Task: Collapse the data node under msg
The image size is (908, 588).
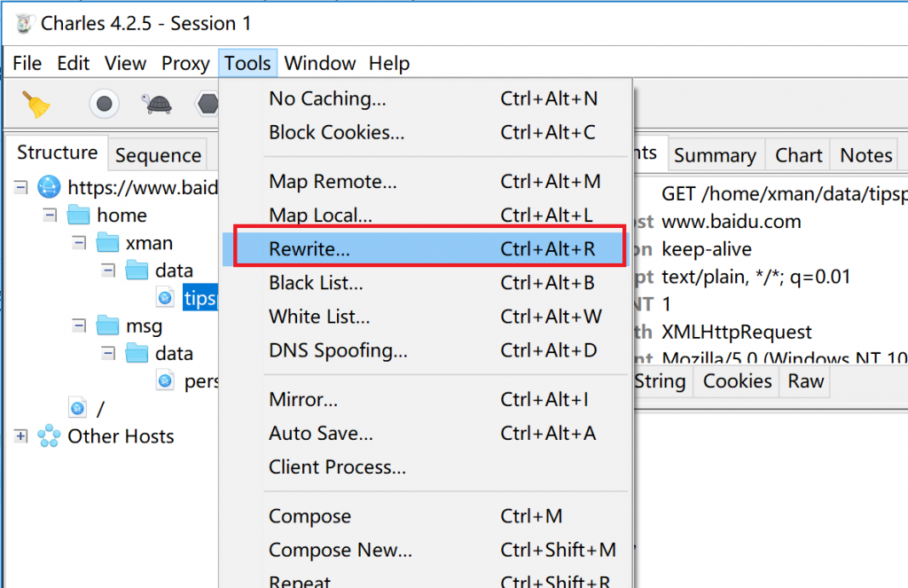Action: (x=108, y=353)
